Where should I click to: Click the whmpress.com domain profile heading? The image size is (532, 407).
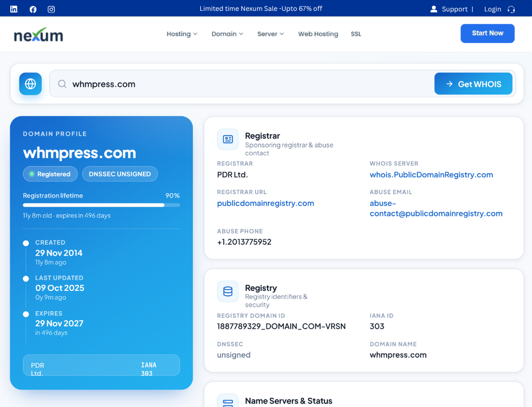79,153
